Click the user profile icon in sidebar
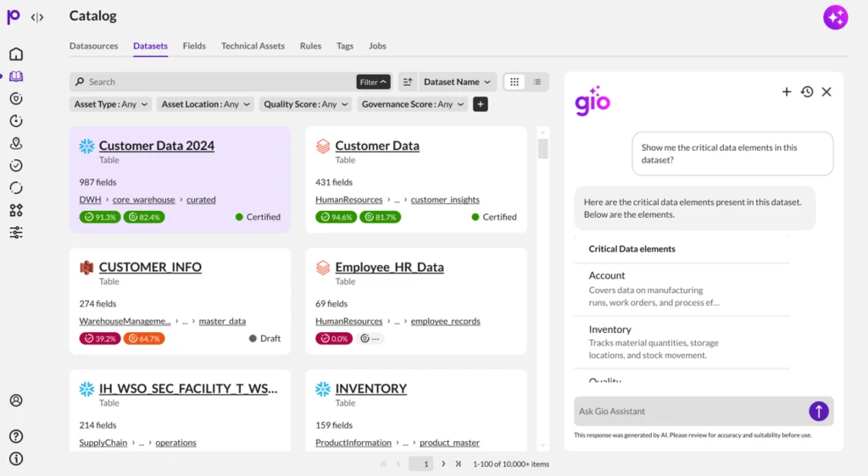Screen dimensions: 868x476 pos(16,401)
